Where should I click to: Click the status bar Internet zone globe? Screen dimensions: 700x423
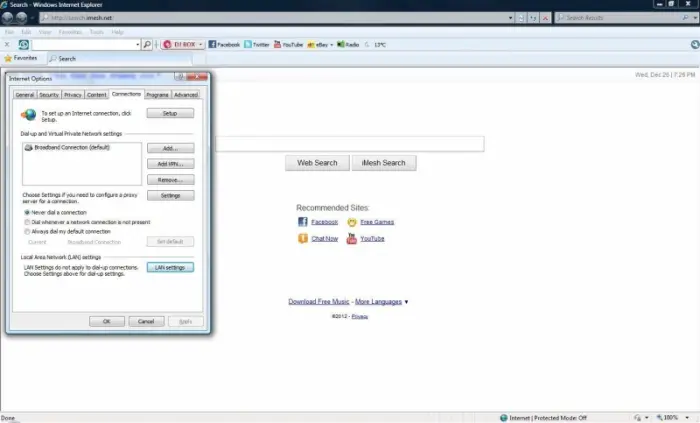504,418
